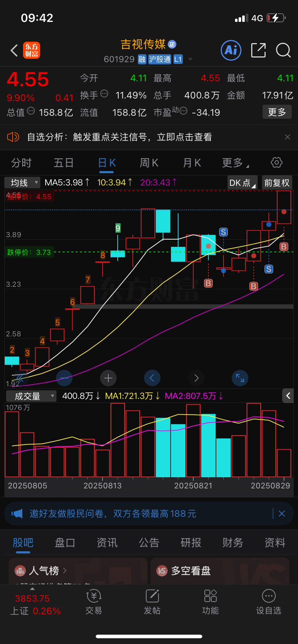Open the 多空看盘 card

pos(220,571)
